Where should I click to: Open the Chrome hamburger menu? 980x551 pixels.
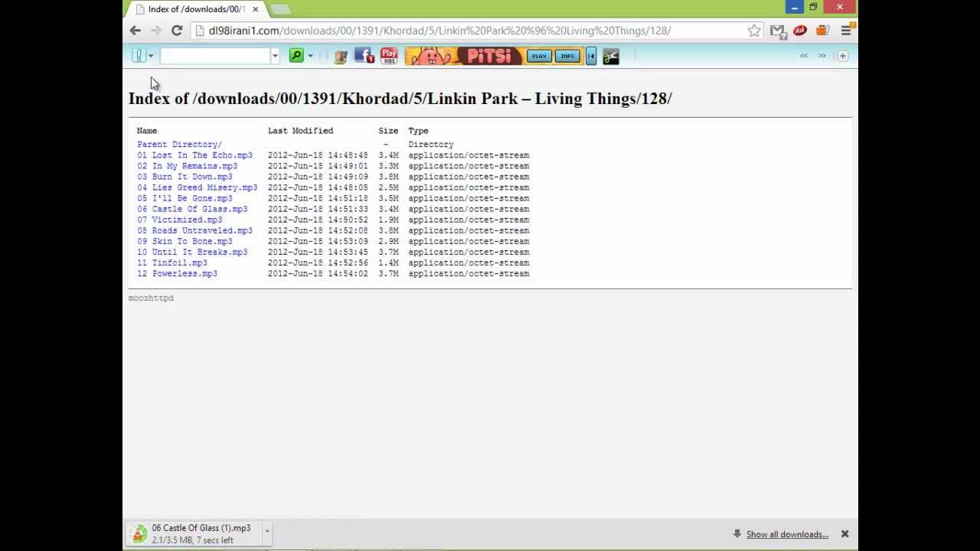[846, 31]
